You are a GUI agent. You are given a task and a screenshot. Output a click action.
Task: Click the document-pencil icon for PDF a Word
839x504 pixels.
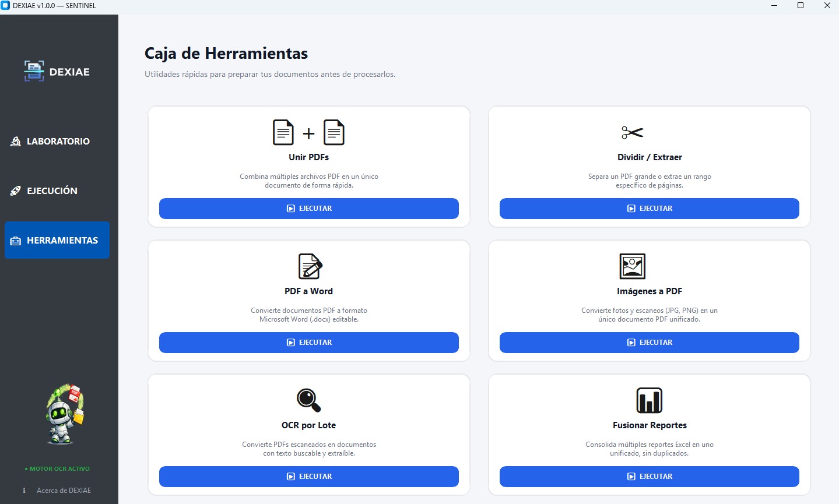click(308, 266)
